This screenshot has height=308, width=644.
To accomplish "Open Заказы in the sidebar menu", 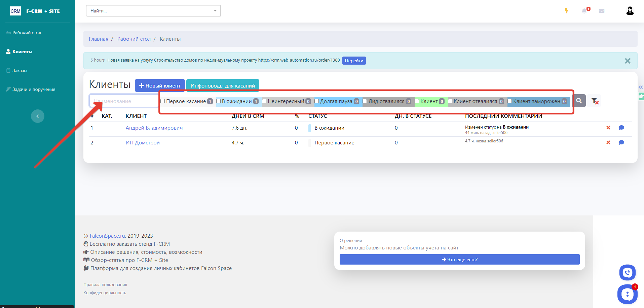I will (x=20, y=70).
